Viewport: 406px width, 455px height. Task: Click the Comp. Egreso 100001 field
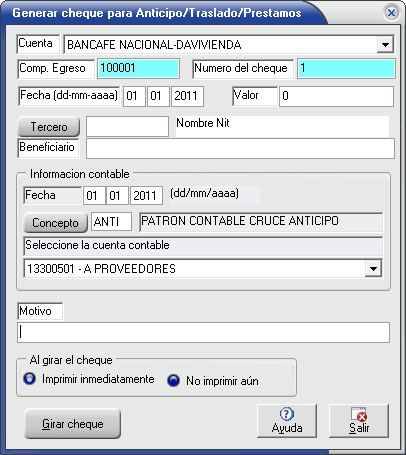pyautogui.click(x=138, y=69)
